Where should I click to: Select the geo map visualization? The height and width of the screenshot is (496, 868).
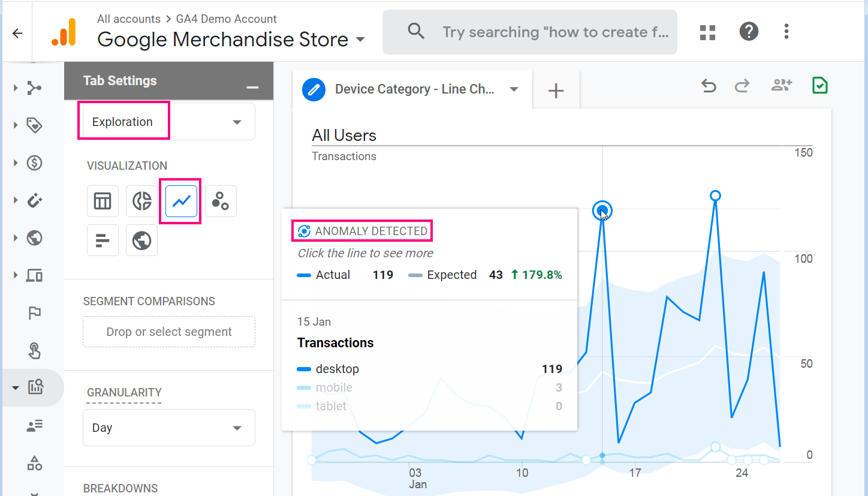tap(142, 241)
